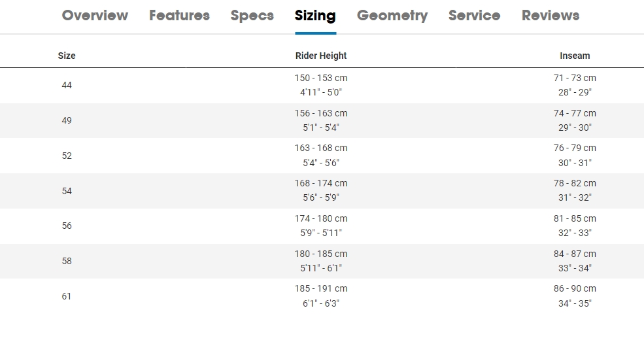Click the active Sizing tab
The image size is (644, 340).
pos(315,16)
